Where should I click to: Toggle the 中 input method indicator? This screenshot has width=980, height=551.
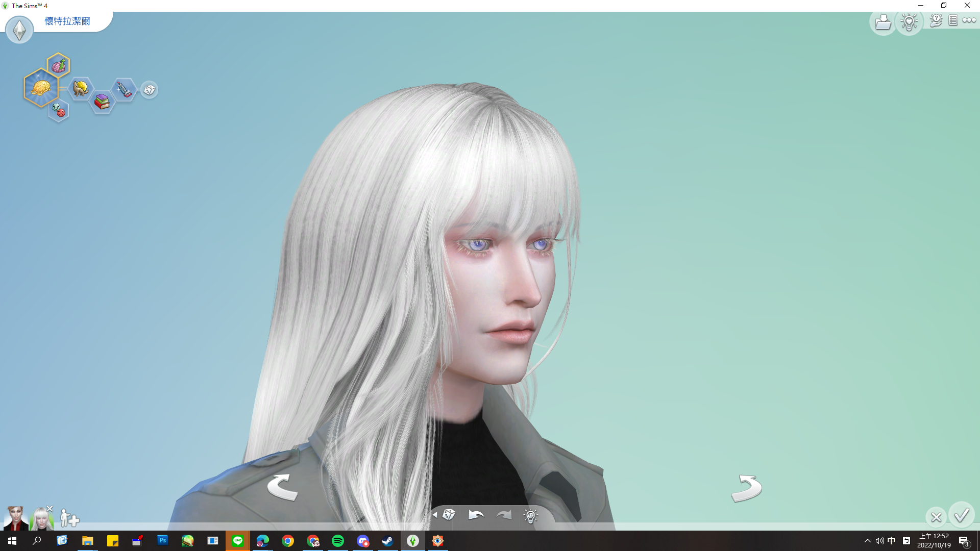coord(892,541)
